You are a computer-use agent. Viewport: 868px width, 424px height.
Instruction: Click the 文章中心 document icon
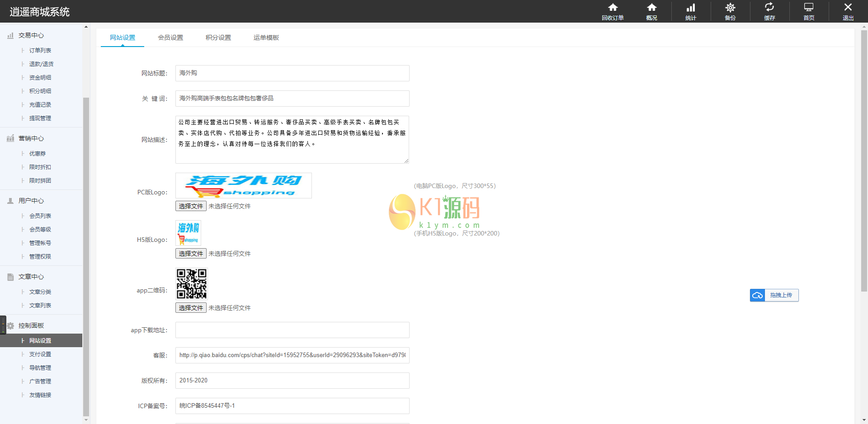(10, 277)
